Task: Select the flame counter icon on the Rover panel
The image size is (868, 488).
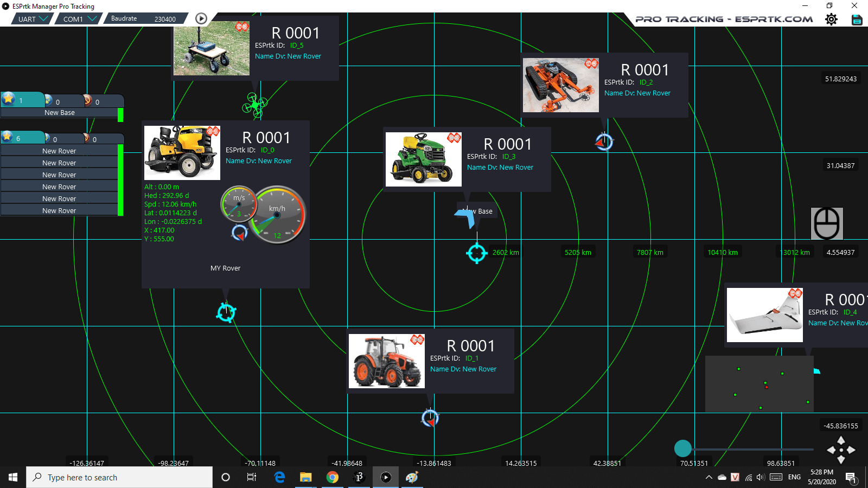Action: click(88, 138)
